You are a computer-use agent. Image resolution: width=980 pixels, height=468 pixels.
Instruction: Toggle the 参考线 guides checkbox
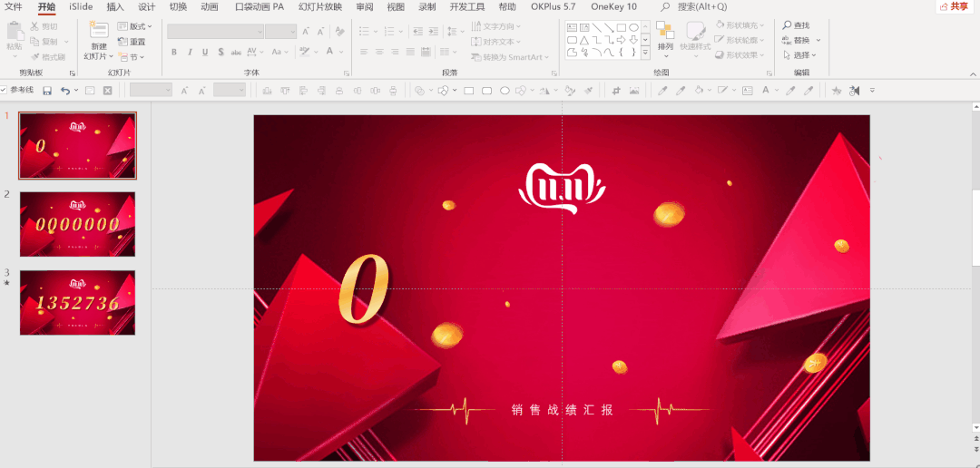pyautogui.click(x=4, y=90)
